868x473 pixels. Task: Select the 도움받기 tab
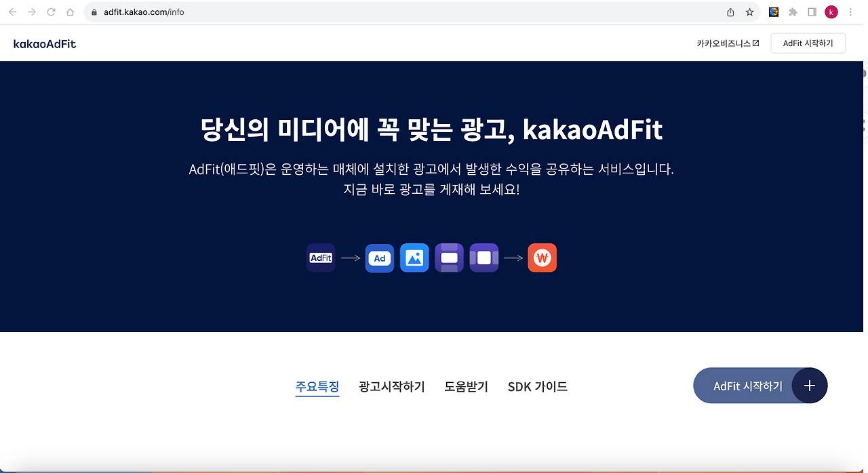(467, 387)
